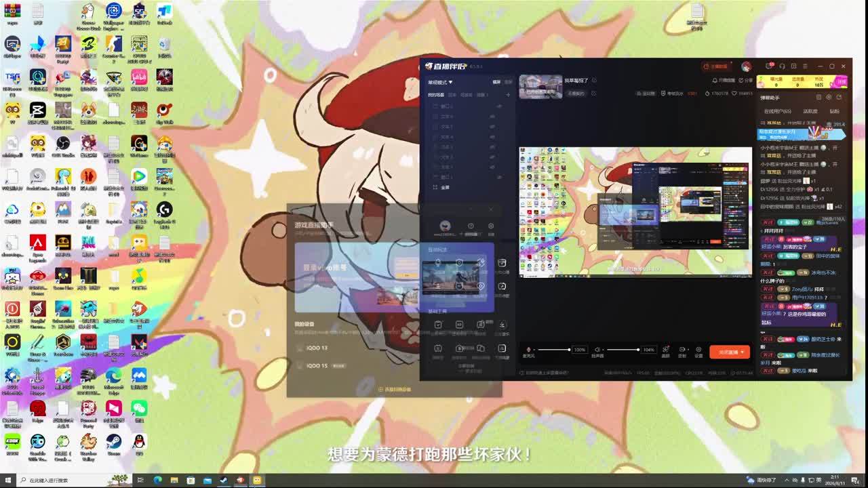Switch to the 在线用户(65) tab
The image size is (868, 488).
(x=777, y=111)
